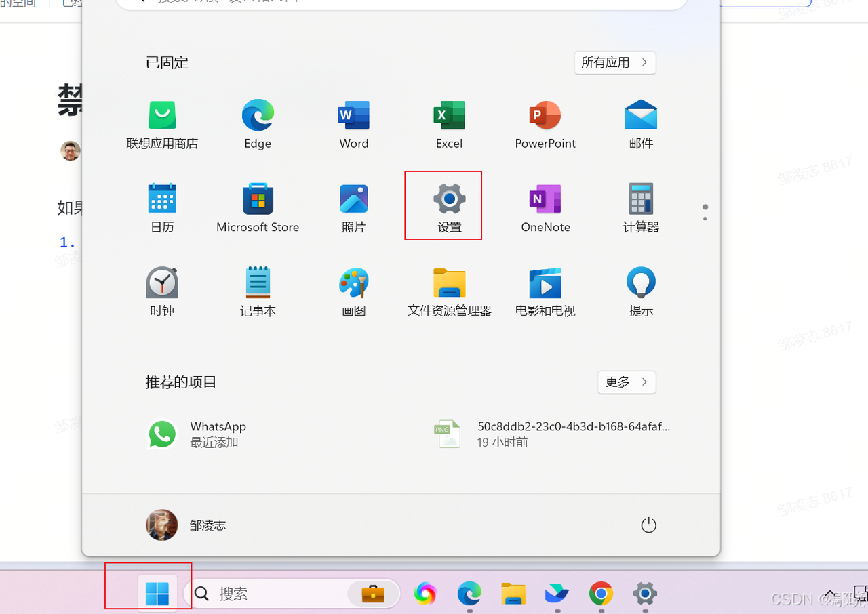This screenshot has height=614, width=868.
Task: Open the 时钟 clock app
Action: pyautogui.click(x=162, y=292)
